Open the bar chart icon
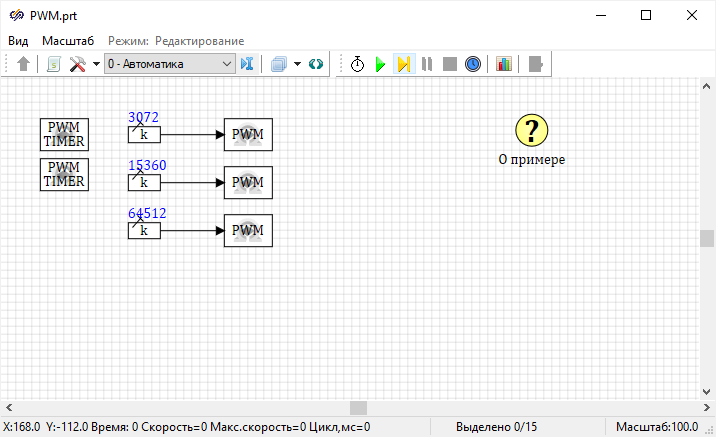The height and width of the screenshot is (437, 716). pos(503,64)
